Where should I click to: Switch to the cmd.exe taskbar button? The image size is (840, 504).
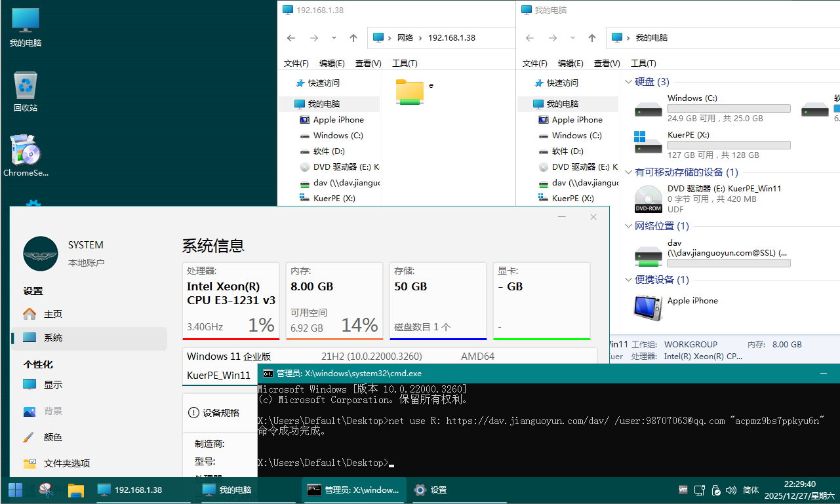point(353,490)
